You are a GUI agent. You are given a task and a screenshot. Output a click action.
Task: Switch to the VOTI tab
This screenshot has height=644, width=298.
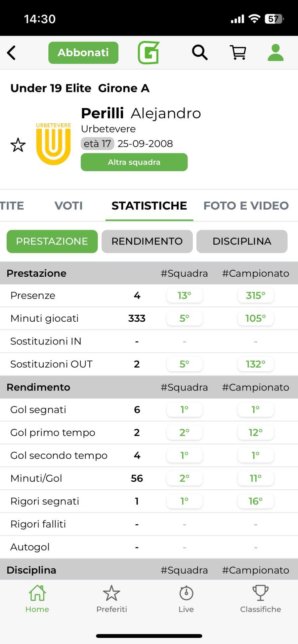point(69,206)
